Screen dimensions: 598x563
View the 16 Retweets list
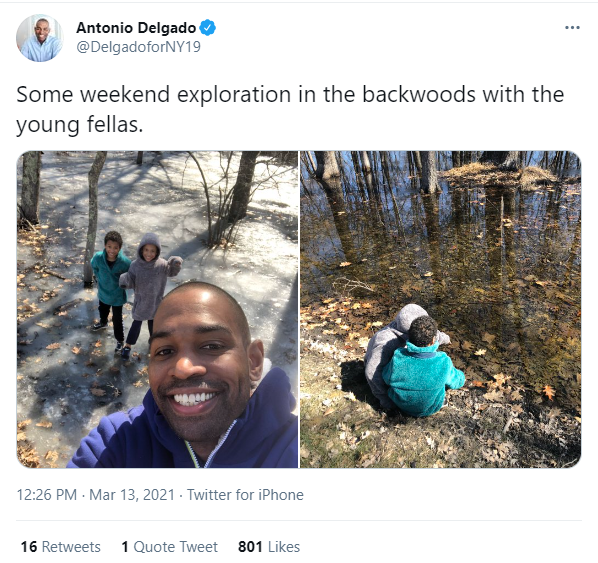[61, 547]
